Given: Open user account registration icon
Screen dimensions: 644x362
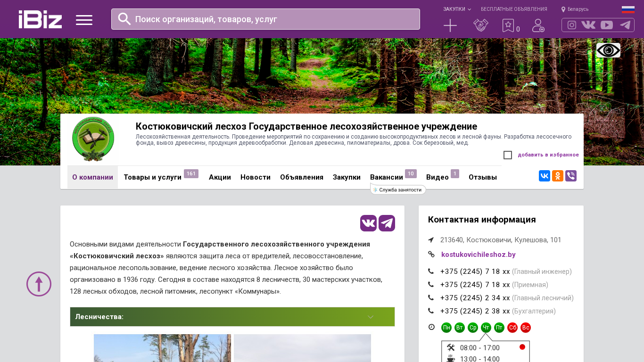Looking at the screenshot, I should (x=538, y=25).
